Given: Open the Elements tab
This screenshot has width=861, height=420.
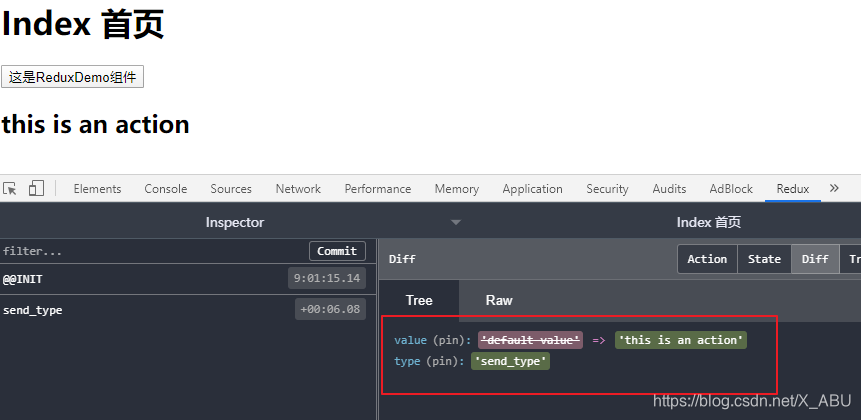Looking at the screenshot, I should [97, 189].
